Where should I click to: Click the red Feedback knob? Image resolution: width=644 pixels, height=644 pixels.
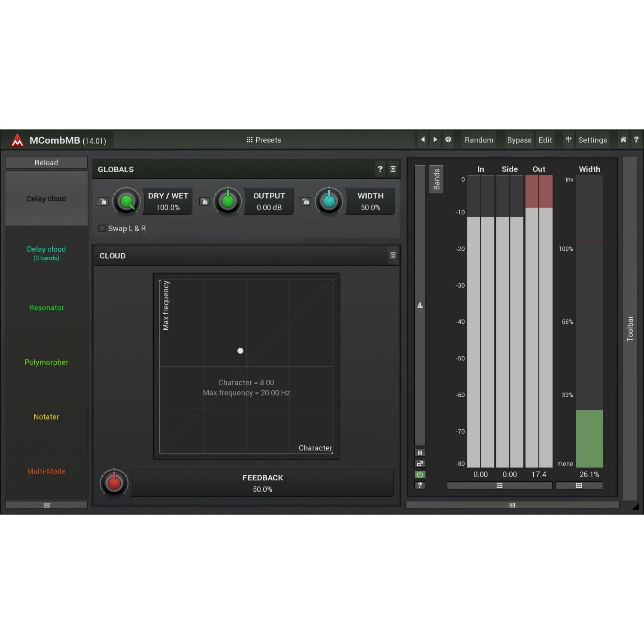pos(114,483)
